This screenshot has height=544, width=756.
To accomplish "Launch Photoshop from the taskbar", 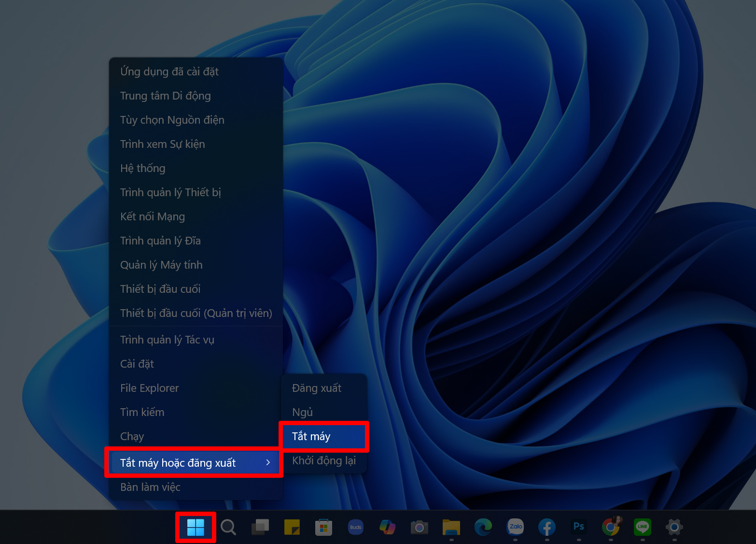I will pos(578,527).
